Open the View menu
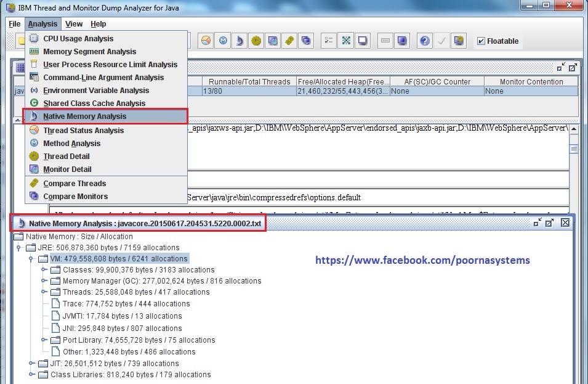This screenshot has width=588, height=384. pos(74,23)
